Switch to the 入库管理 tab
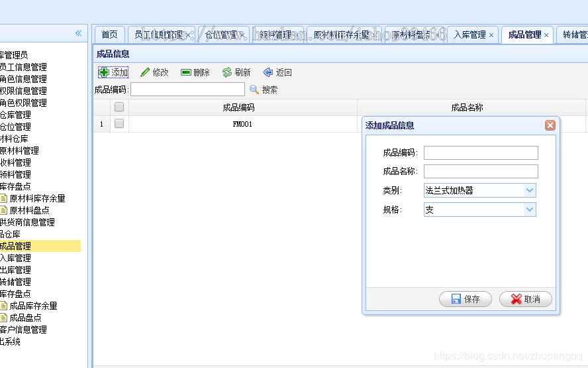 (x=473, y=35)
